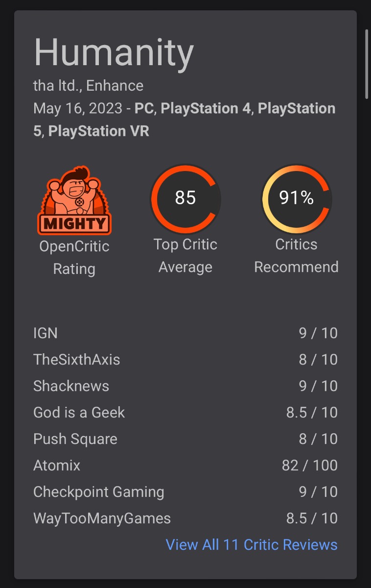Select the PlayStation 4 platform link
Screen dimensions: 371x588
pyautogui.click(x=206, y=108)
